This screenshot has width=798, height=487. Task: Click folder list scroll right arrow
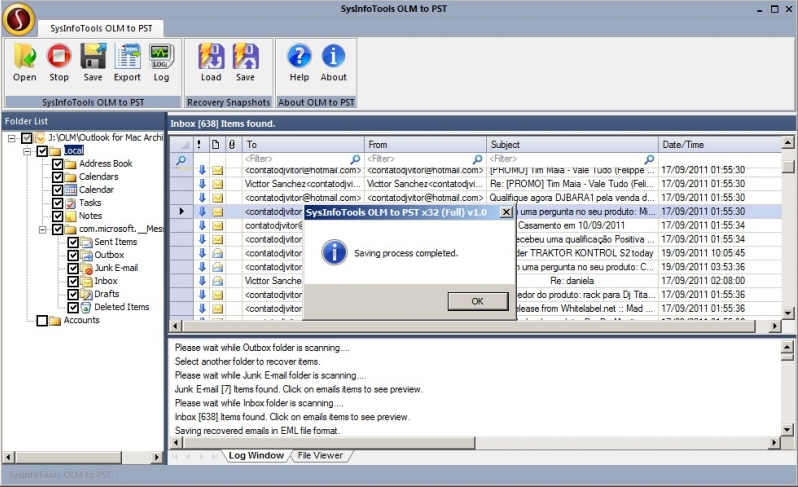157,457
